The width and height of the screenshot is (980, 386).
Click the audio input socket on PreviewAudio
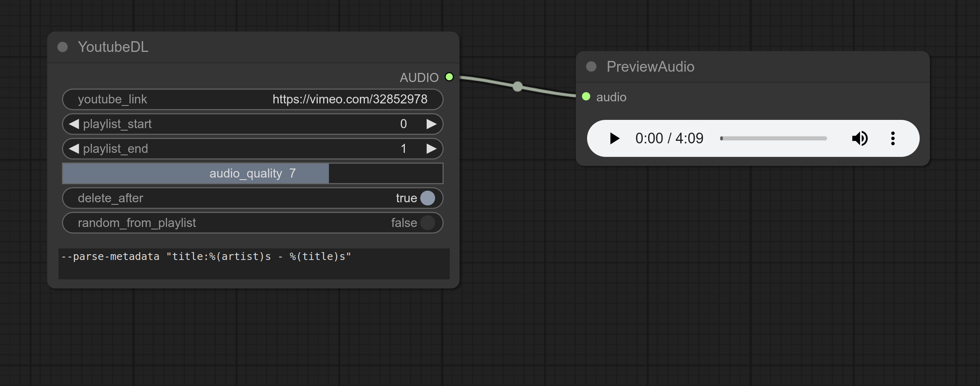click(x=586, y=97)
